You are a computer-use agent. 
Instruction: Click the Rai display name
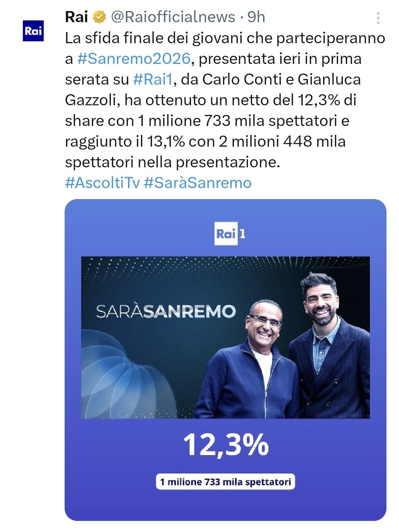click(76, 17)
